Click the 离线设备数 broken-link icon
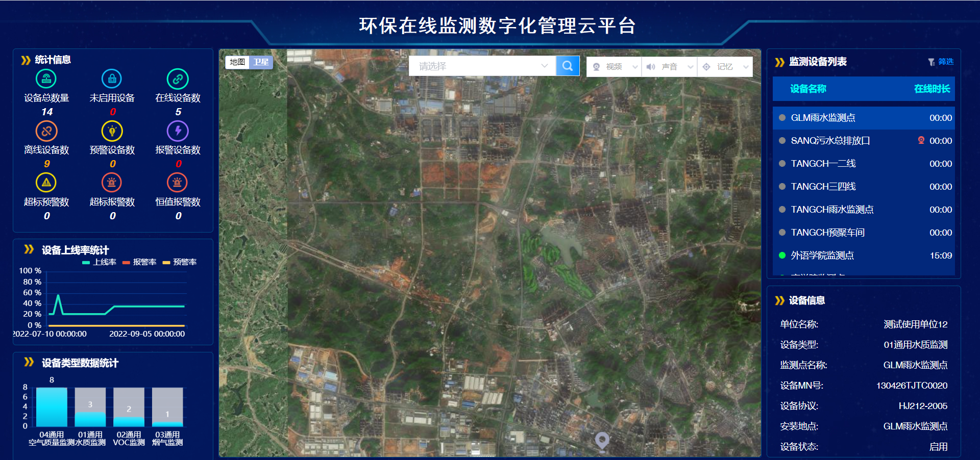This screenshot has width=980, height=460. click(46, 131)
